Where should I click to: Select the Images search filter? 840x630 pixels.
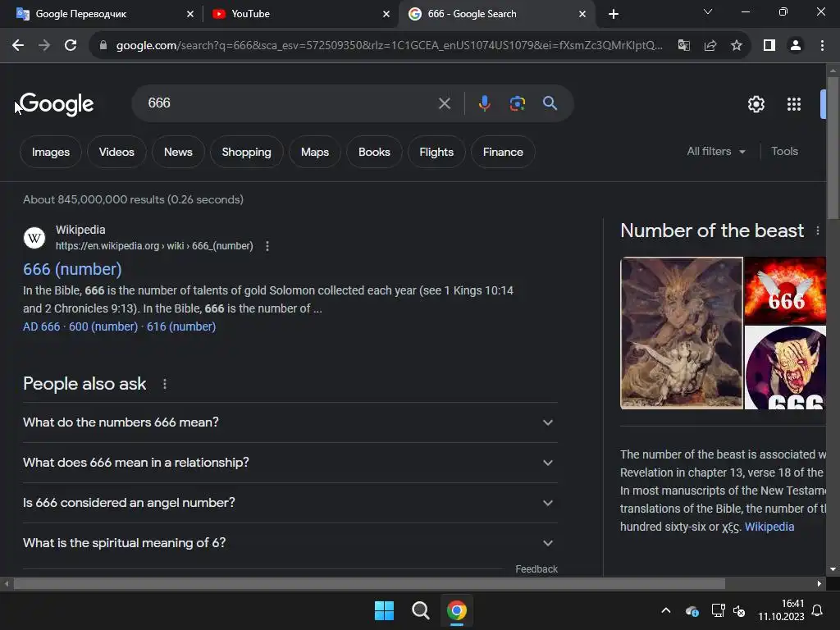(x=51, y=152)
